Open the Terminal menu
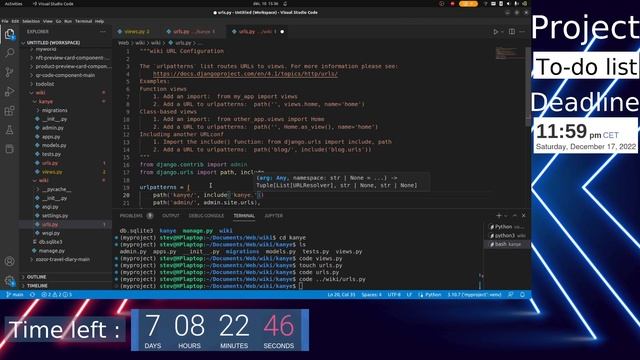 (83, 21)
